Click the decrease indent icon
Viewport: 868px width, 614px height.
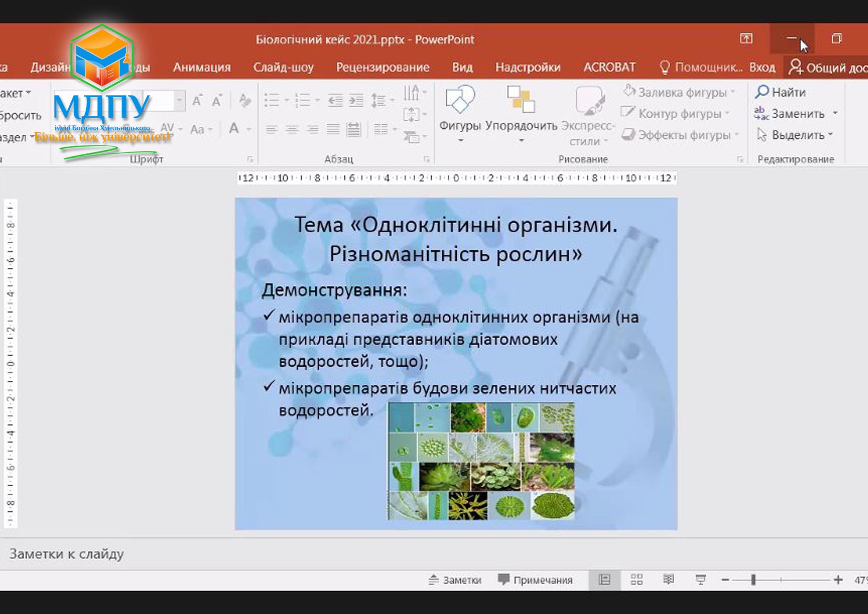335,101
